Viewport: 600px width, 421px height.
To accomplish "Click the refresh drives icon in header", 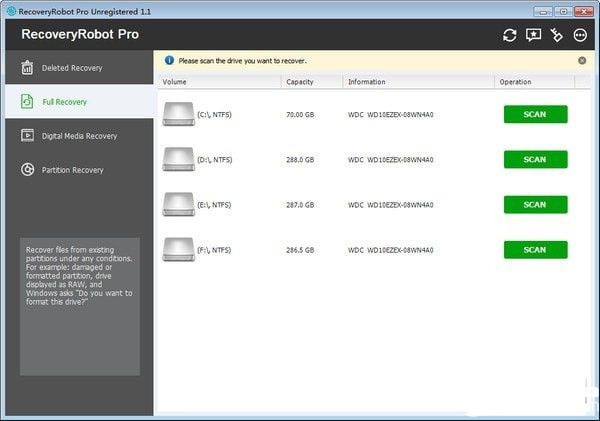I will (509, 35).
